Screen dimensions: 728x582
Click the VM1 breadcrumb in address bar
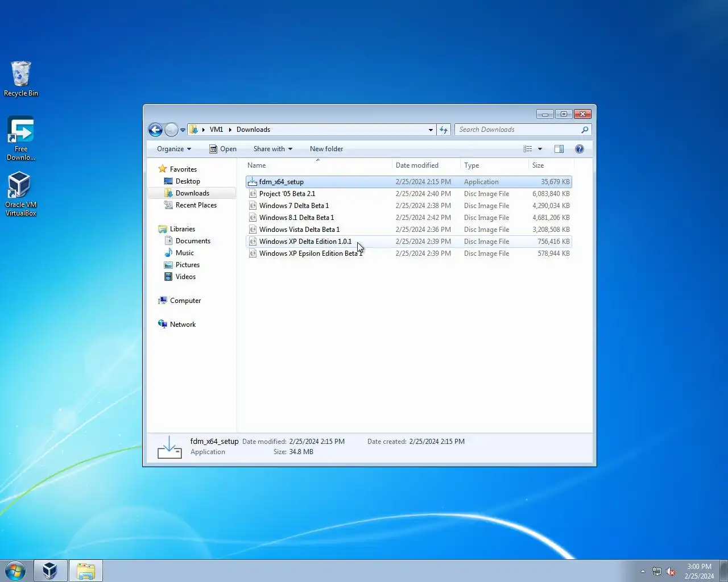coord(216,130)
